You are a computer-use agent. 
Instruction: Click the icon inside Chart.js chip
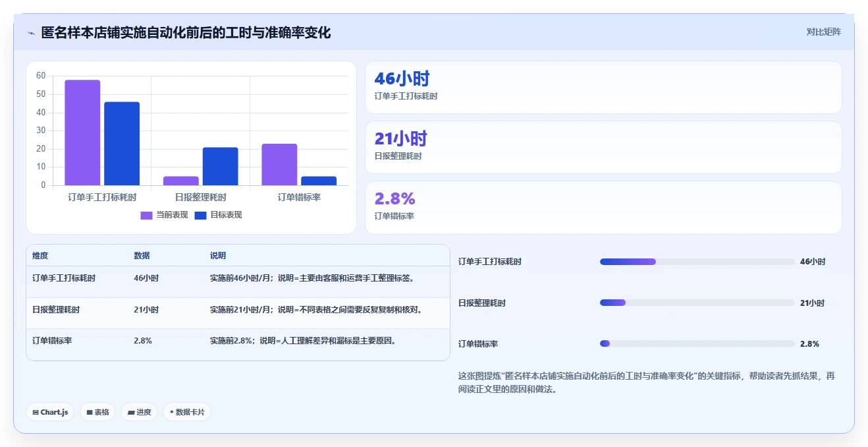tap(36, 413)
